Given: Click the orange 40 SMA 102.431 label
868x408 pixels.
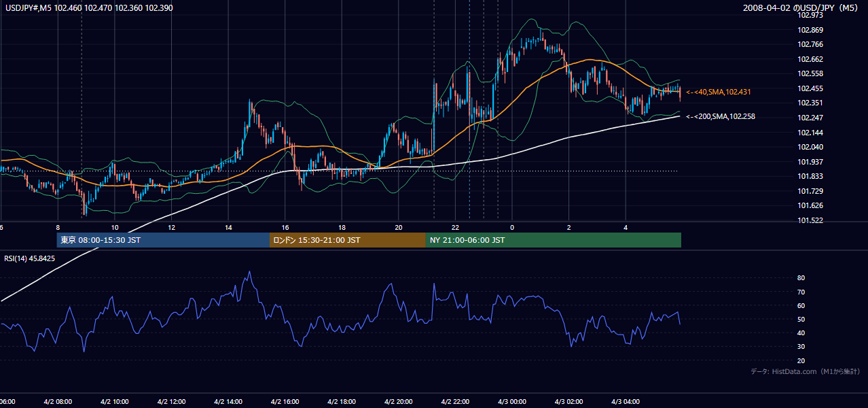Looking at the screenshot, I should [x=718, y=91].
